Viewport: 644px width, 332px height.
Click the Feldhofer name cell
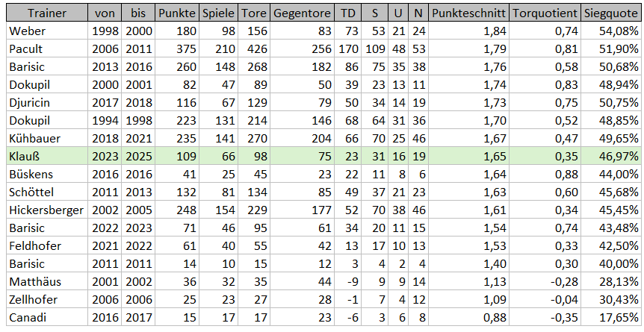pyautogui.click(x=47, y=245)
